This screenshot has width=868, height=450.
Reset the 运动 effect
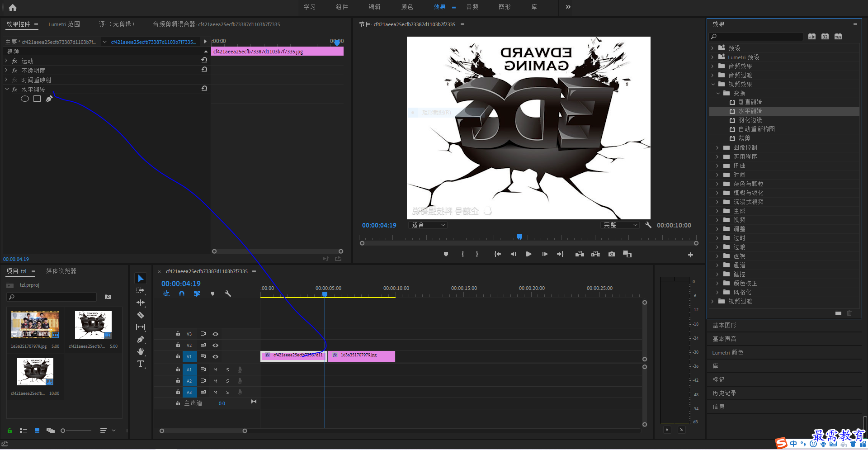(204, 60)
